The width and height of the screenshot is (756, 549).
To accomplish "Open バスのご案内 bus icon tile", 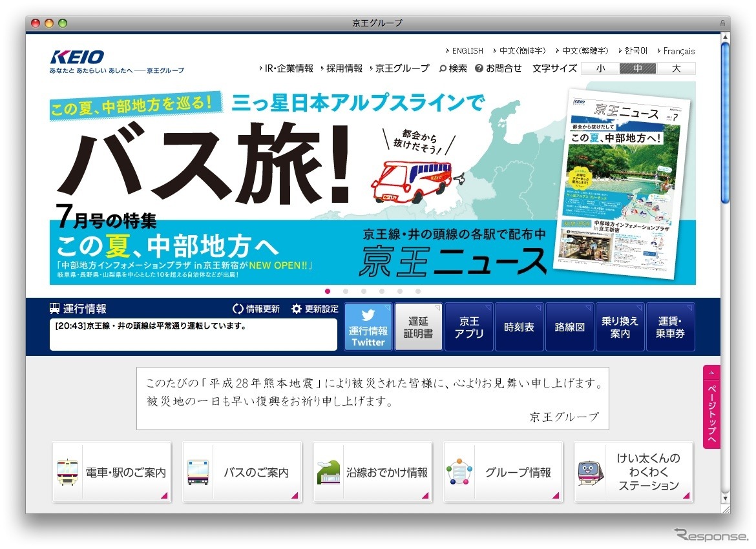I will pyautogui.click(x=242, y=472).
